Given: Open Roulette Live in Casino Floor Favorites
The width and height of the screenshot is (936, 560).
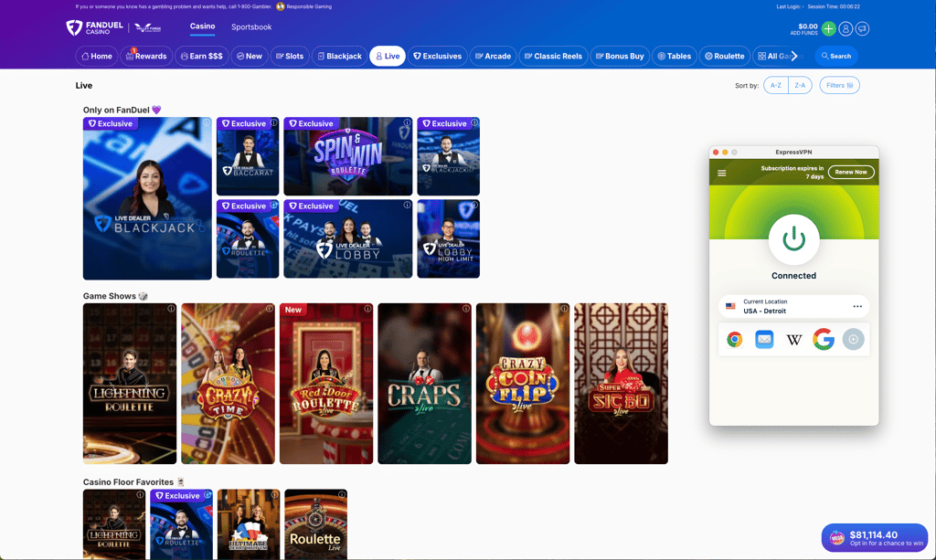Looking at the screenshot, I should (315, 524).
